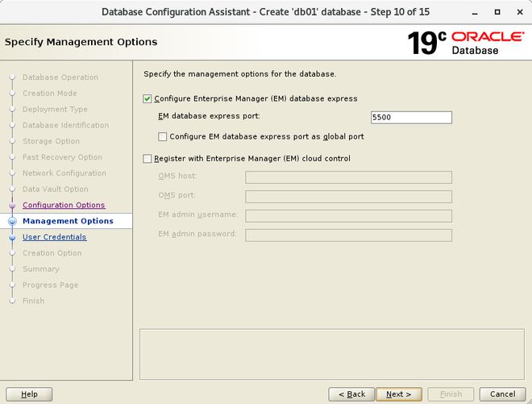Click the Creation Mode step
Image resolution: width=532 pixels, height=404 pixels.
click(x=49, y=94)
